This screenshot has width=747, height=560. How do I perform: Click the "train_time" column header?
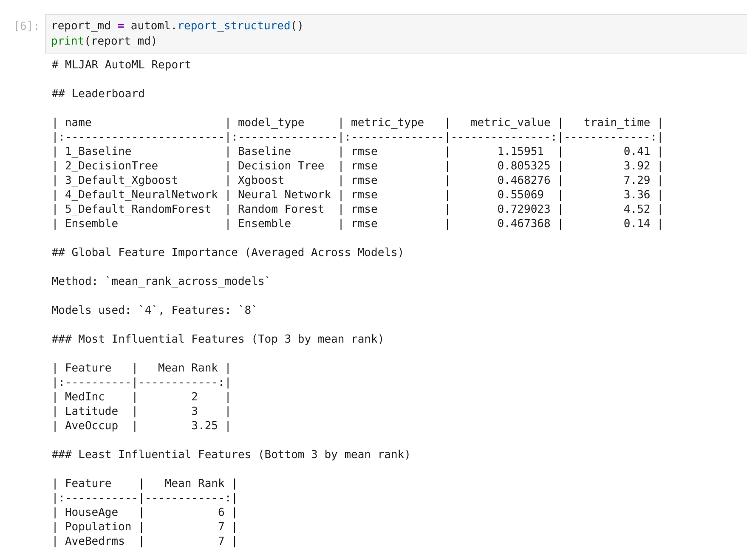tap(617, 122)
